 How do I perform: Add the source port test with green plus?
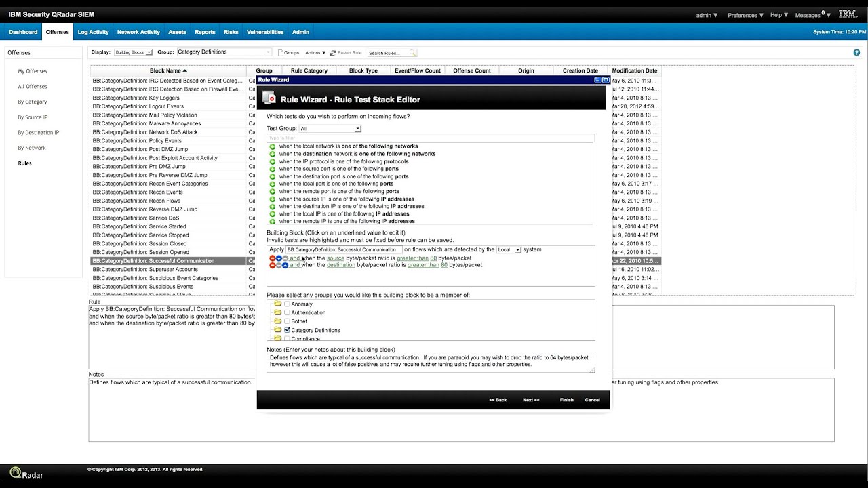click(x=273, y=169)
